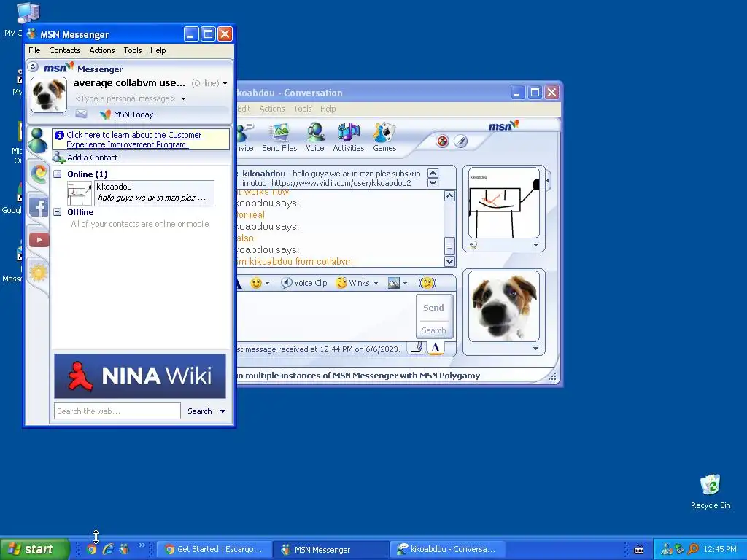Open the Tools menu in Conversation window
Viewport: 747px width, 560px height.
point(303,109)
